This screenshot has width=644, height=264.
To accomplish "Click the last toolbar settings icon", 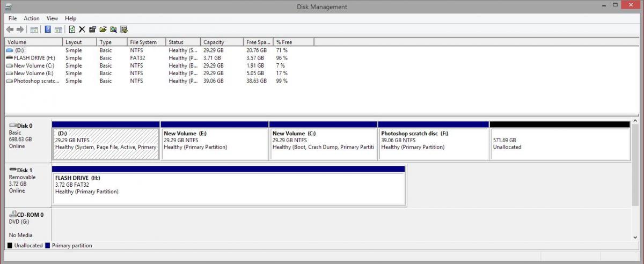I will pos(124,30).
